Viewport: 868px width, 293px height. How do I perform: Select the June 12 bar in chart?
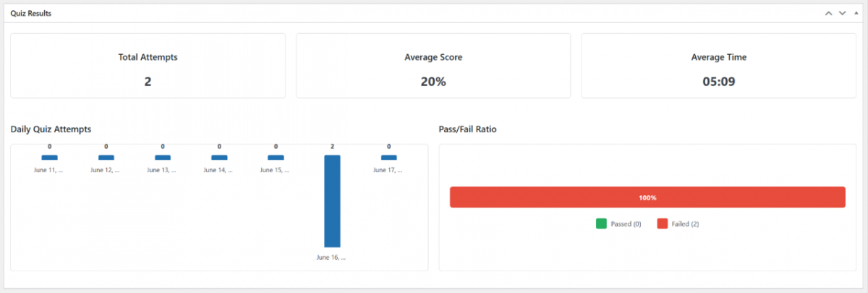tap(106, 158)
